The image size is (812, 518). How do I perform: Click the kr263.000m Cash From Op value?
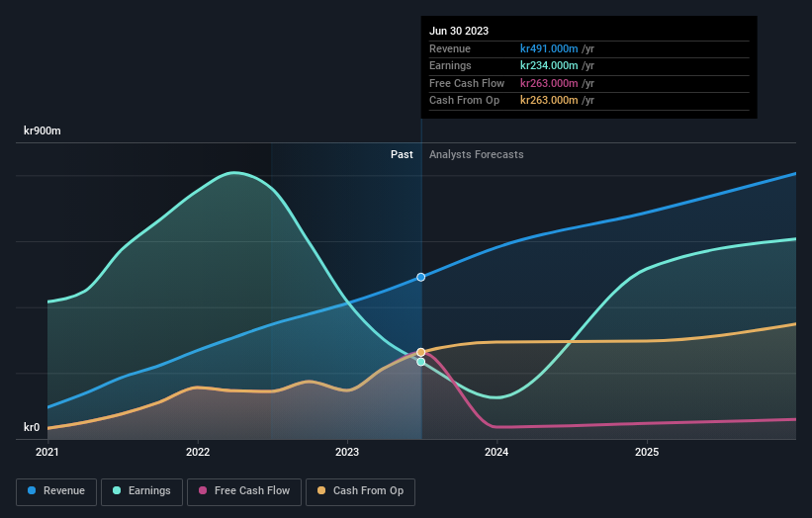(549, 101)
